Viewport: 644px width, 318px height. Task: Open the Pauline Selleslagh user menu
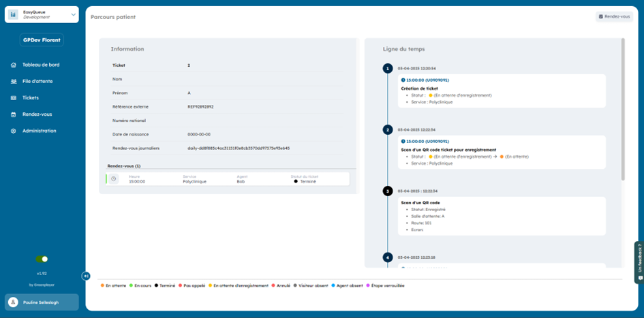pyautogui.click(x=42, y=302)
